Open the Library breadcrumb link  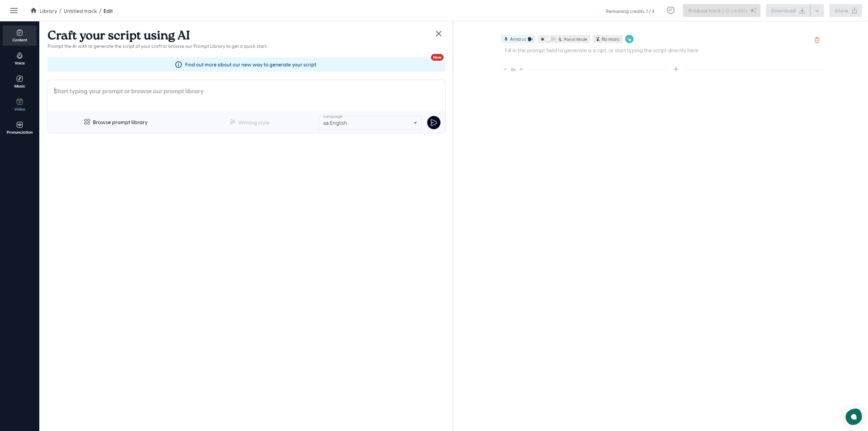48,11
